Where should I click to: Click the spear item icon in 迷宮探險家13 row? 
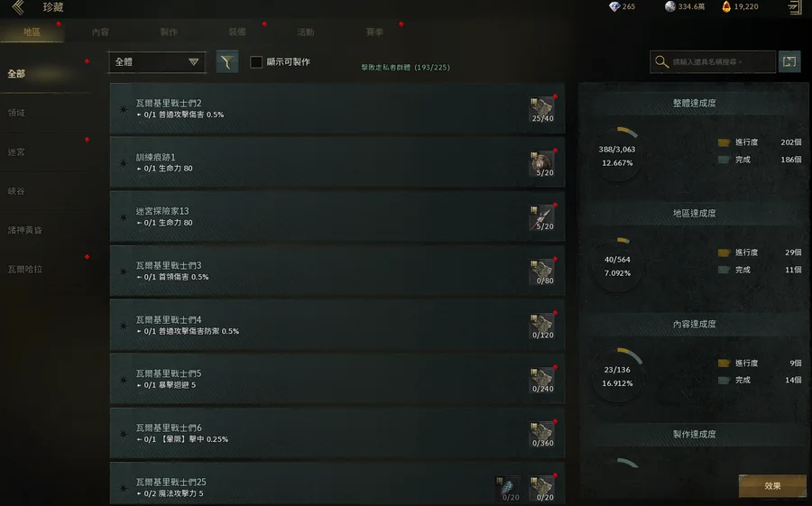542,217
